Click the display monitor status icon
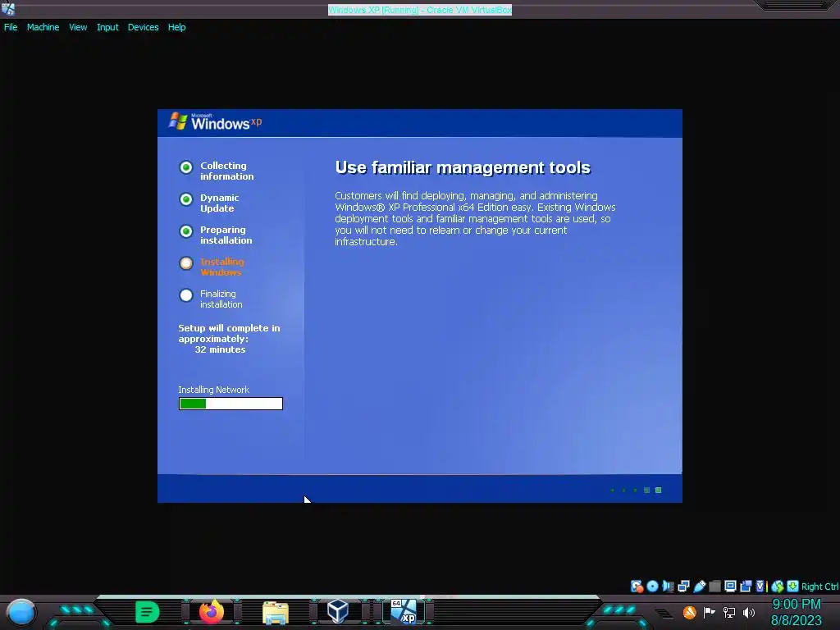Viewport: 840px width, 630px height. (730, 586)
